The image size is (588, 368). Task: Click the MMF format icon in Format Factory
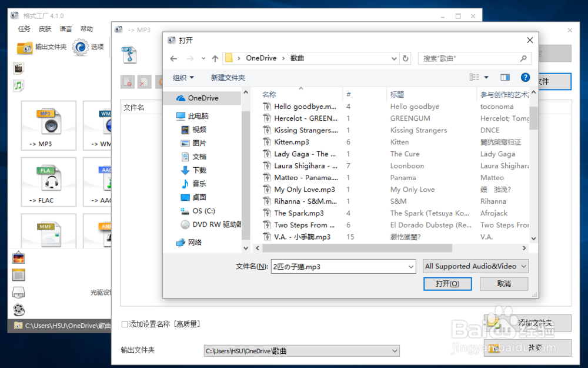(49, 231)
